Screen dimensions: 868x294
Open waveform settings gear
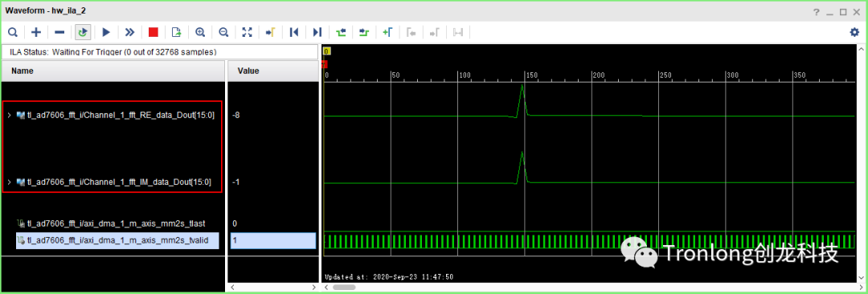pyautogui.click(x=854, y=32)
